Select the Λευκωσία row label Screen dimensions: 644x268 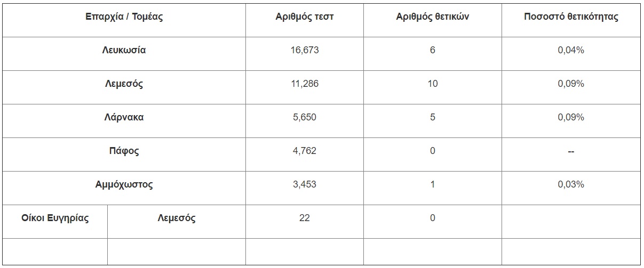124,51
